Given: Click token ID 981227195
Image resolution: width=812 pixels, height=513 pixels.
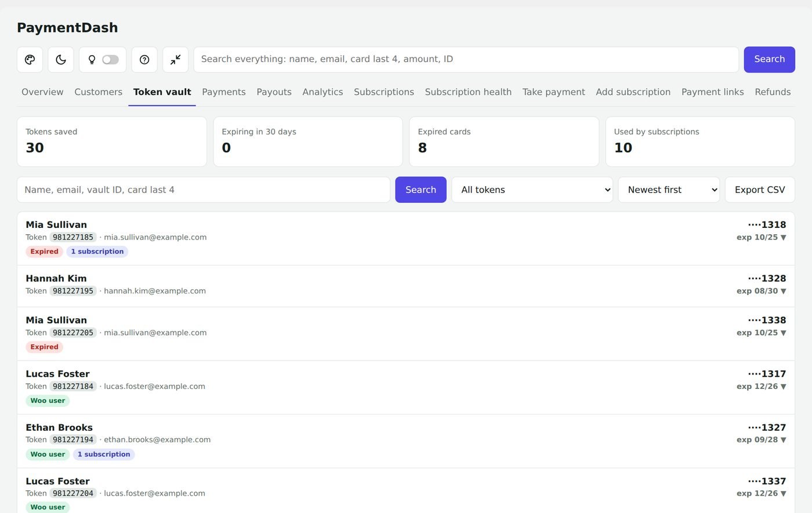Looking at the screenshot, I should (x=73, y=291).
